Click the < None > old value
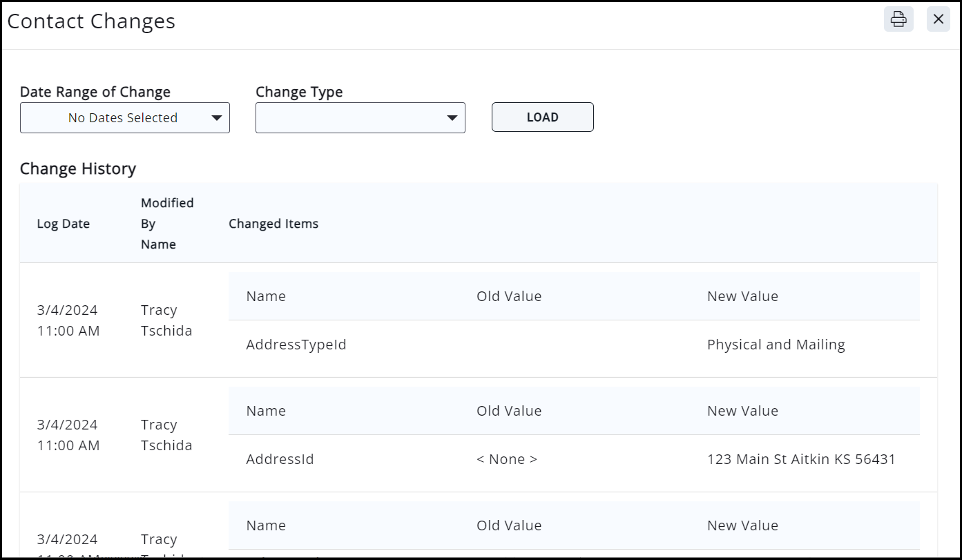The height and width of the screenshot is (560, 962). (x=506, y=459)
